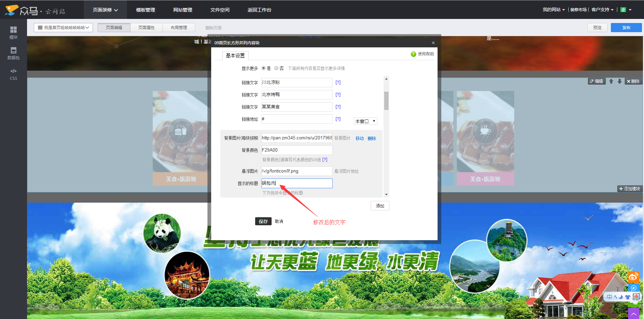Click the 链接地址 # input field
Viewport: 644px width, 319px height.
tap(297, 119)
